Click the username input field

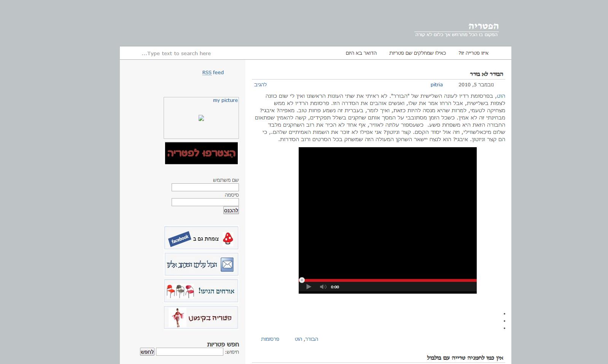[x=205, y=187]
